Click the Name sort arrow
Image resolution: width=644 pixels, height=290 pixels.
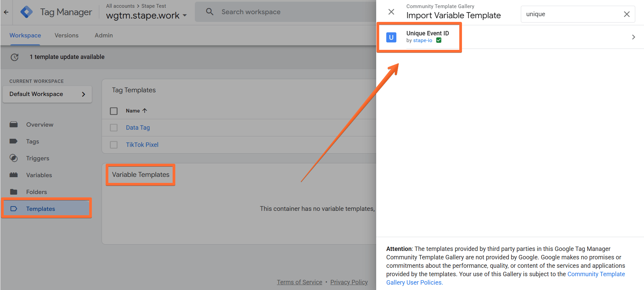pyautogui.click(x=145, y=110)
